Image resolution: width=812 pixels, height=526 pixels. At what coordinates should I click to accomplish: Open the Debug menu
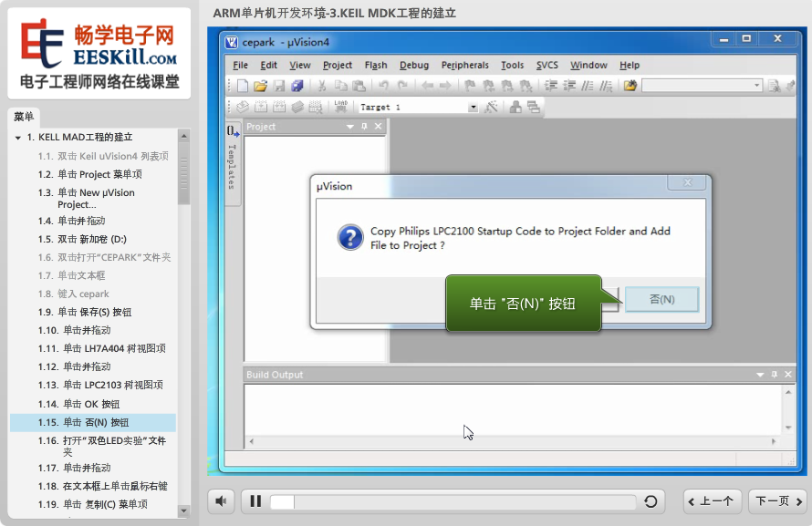414,65
